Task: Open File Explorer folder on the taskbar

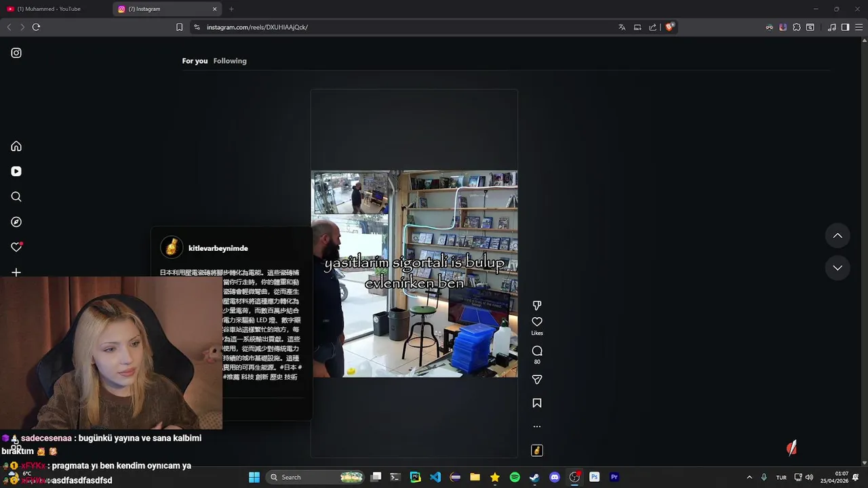Action: tap(475, 477)
